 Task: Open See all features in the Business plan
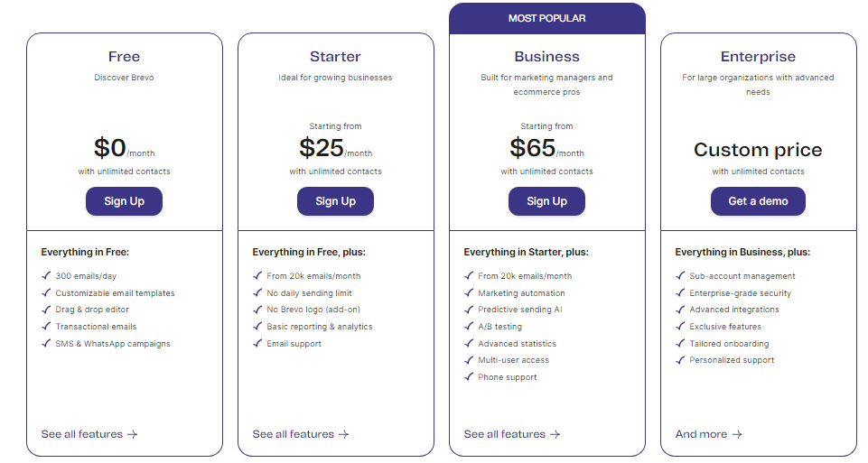(512, 434)
